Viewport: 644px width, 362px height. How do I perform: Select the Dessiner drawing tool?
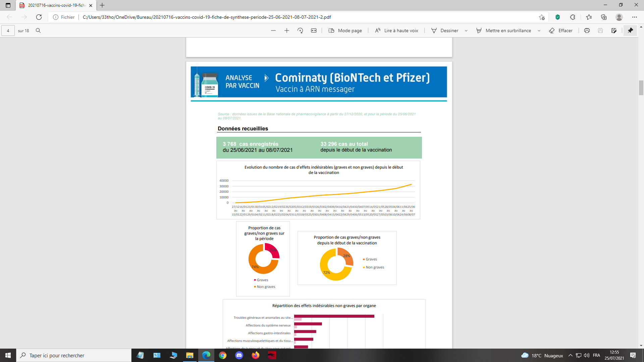(x=445, y=31)
